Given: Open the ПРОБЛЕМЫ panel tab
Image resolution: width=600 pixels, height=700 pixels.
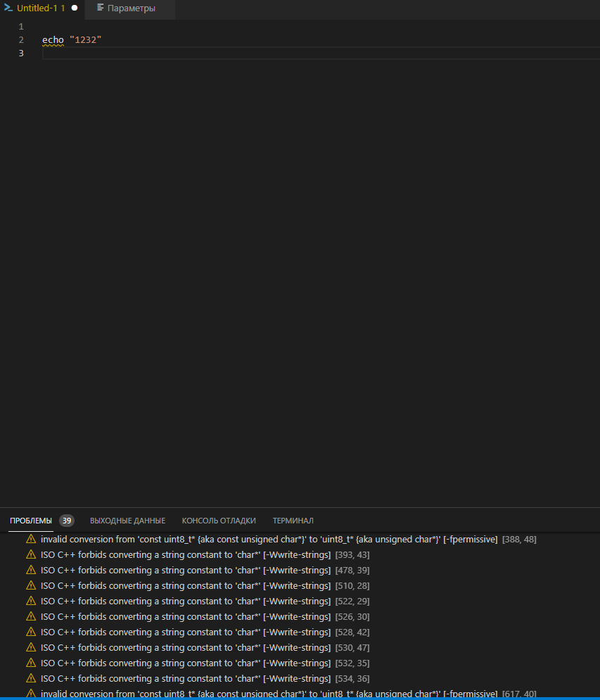Looking at the screenshot, I should [31, 521].
